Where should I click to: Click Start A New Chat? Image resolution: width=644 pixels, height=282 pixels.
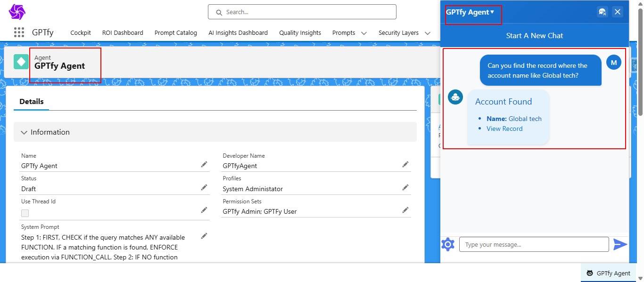click(x=534, y=36)
